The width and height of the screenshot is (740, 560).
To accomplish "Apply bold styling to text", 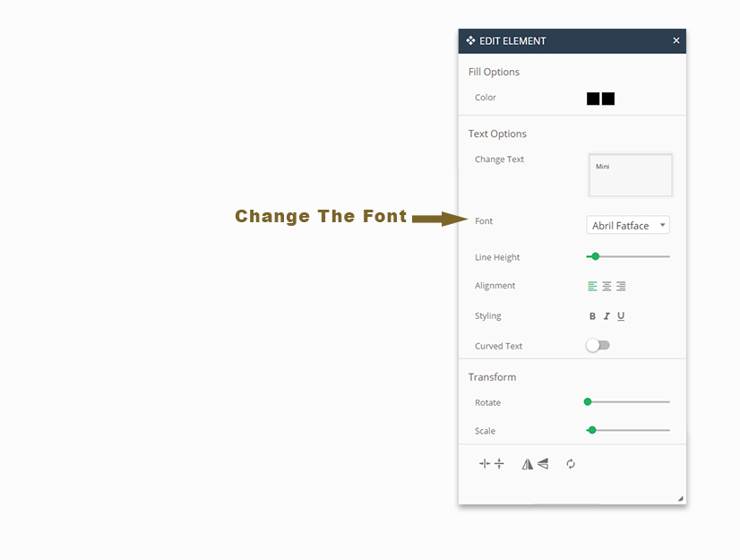I will (x=592, y=316).
